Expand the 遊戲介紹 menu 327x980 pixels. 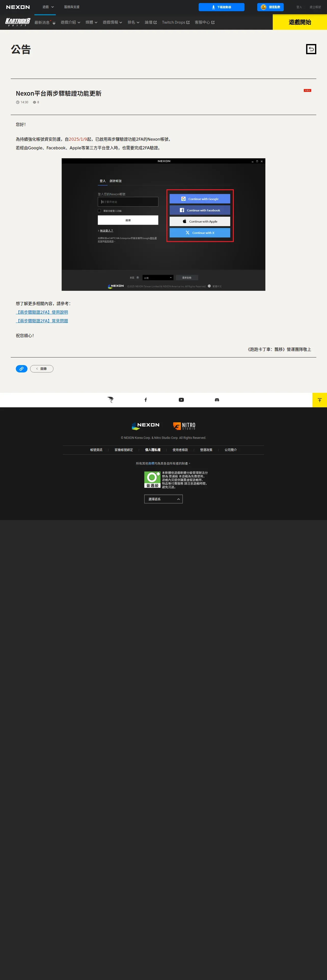71,22
